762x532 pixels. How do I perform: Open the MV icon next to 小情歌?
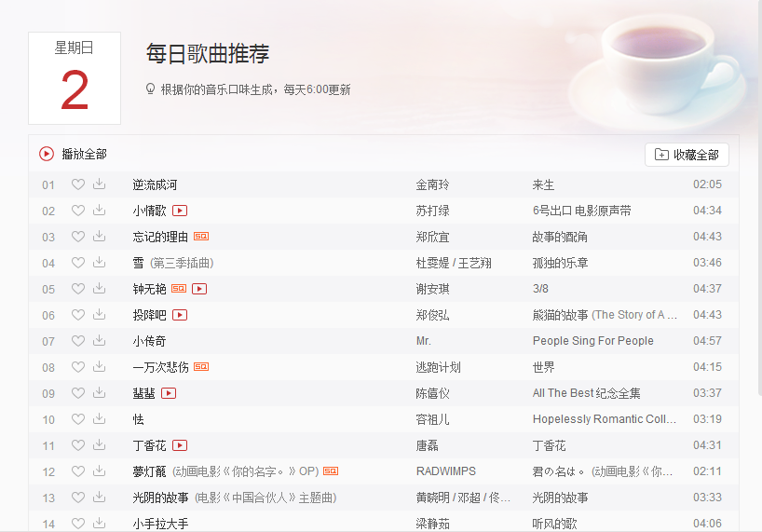[x=180, y=211]
